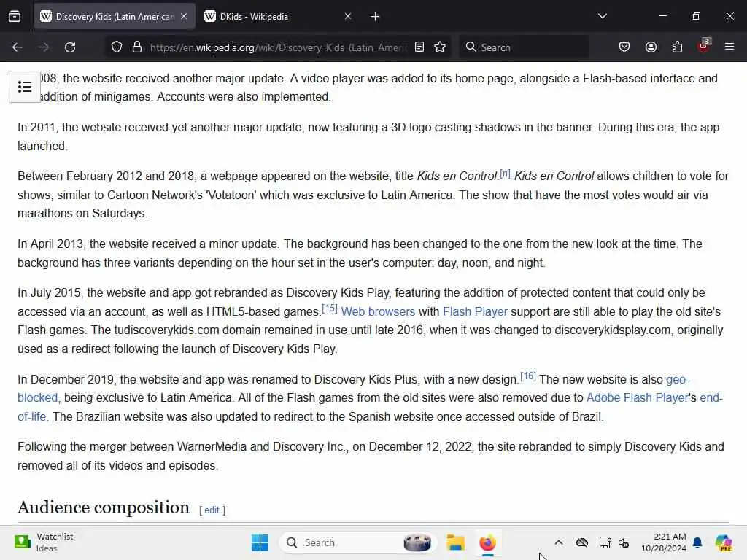Switch to the Discovery Kids (Latin American) tab
747x560 pixels.
click(x=115, y=17)
